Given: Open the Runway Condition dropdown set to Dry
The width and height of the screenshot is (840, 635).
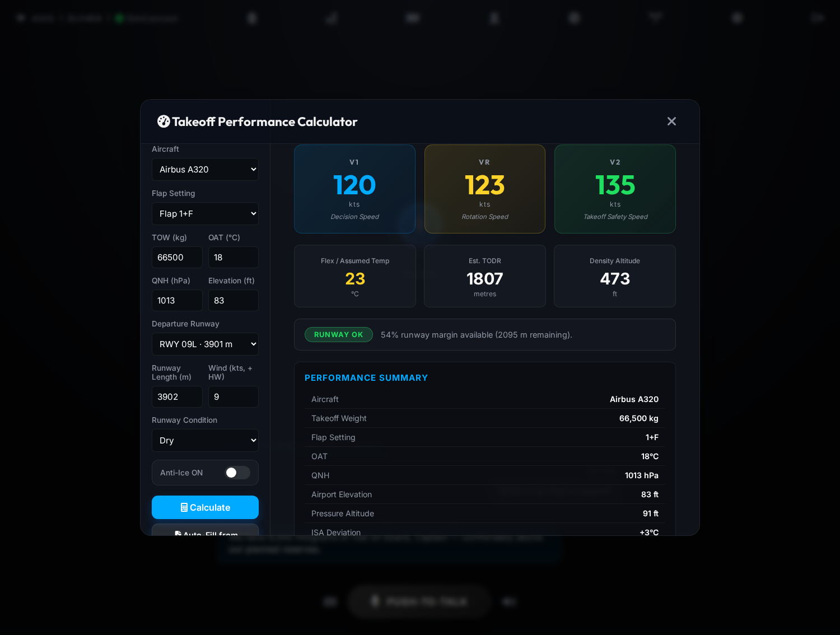Looking at the screenshot, I should tap(205, 440).
